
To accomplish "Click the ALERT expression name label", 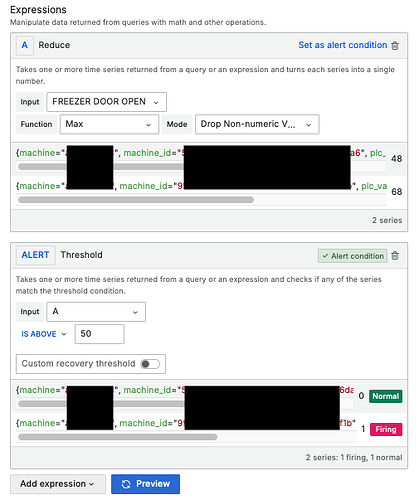I will [x=36, y=255].
